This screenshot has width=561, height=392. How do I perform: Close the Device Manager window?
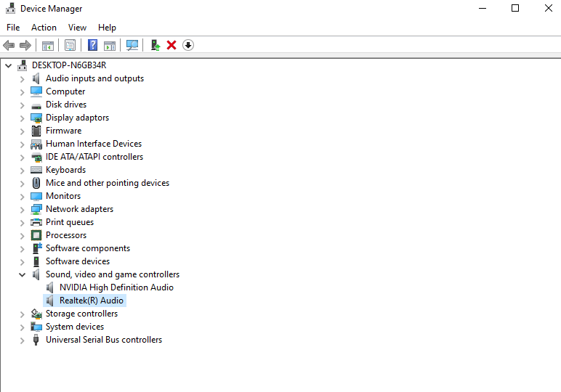[x=548, y=8]
